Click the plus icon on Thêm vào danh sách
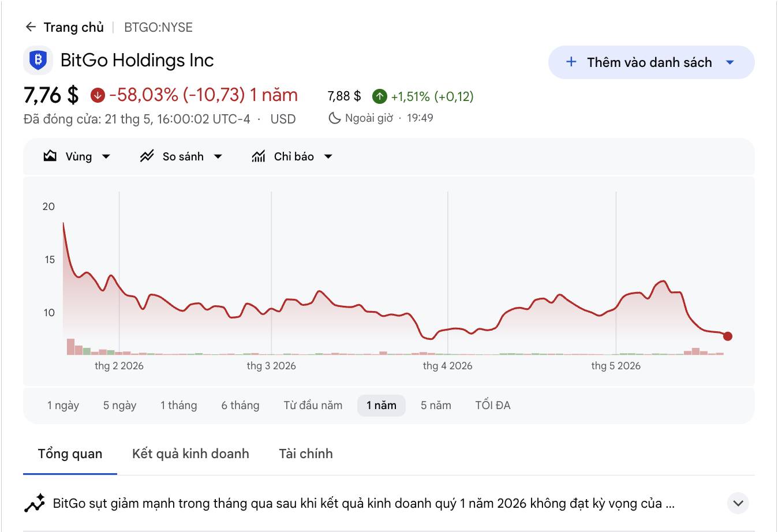 [x=571, y=62]
